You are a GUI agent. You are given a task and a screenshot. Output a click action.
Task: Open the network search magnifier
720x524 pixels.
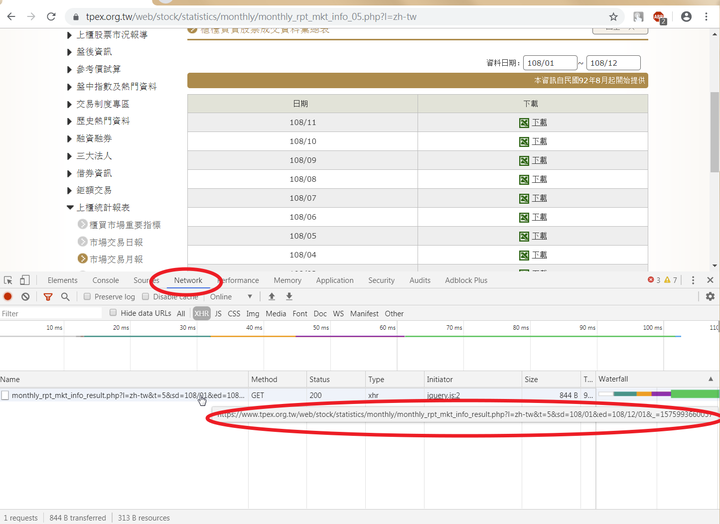(65, 297)
